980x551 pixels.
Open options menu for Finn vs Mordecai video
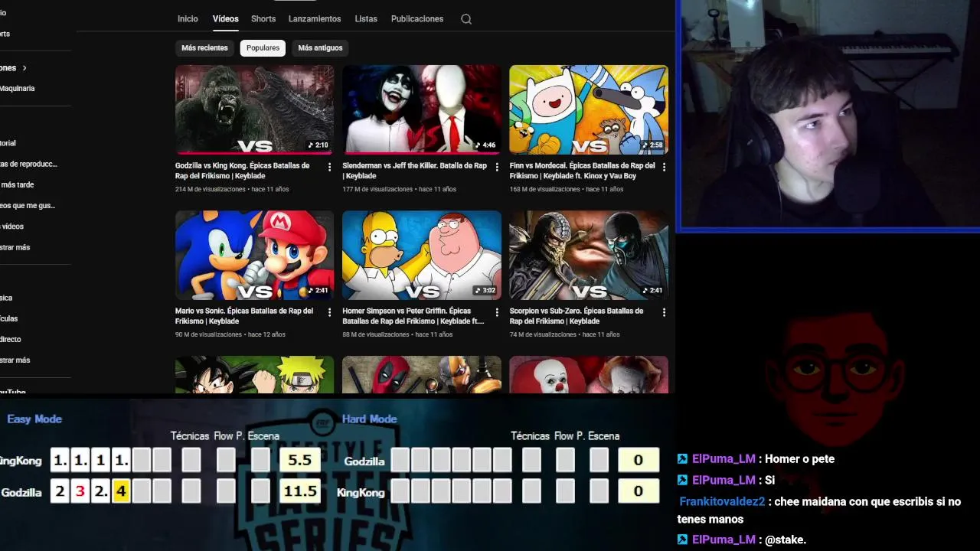pos(664,167)
